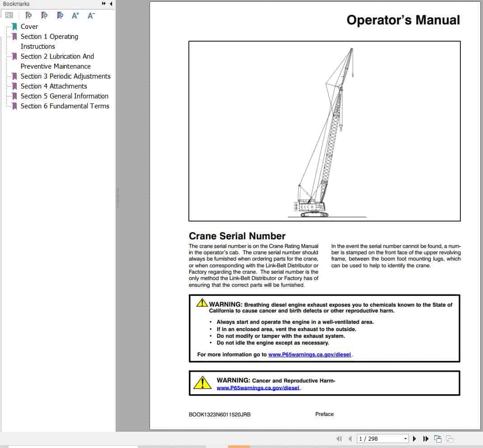The height and width of the screenshot is (448, 483).
Task: Open Section 3 Periodic Adjustments bookmark
Action: [66, 76]
